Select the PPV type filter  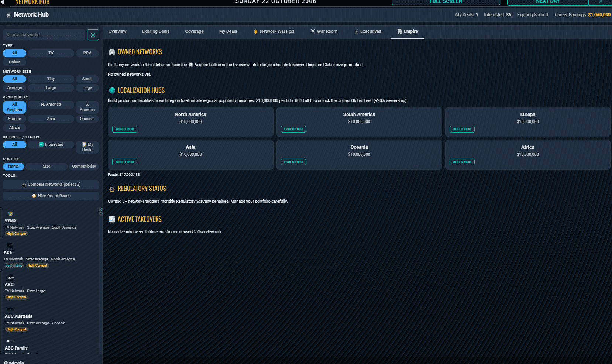[87, 53]
